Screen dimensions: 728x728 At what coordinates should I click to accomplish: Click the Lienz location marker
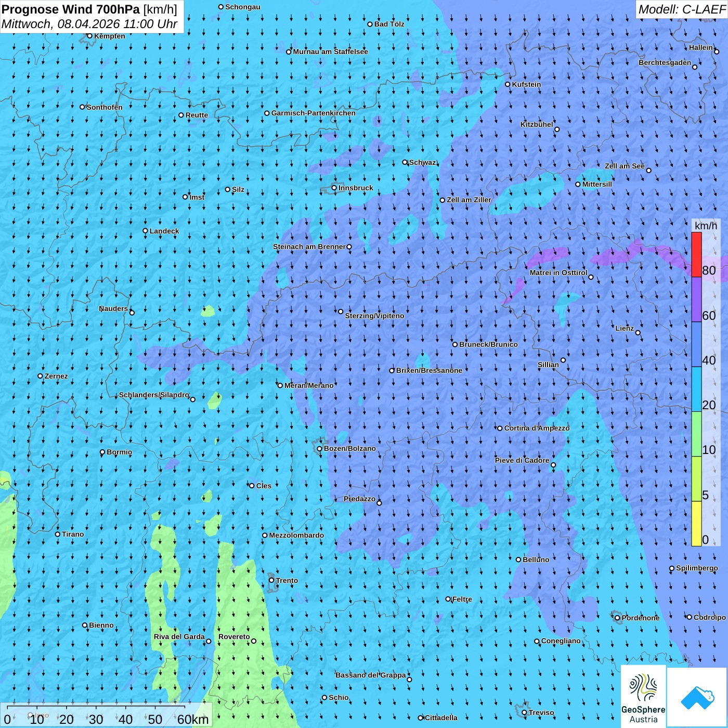click(638, 333)
